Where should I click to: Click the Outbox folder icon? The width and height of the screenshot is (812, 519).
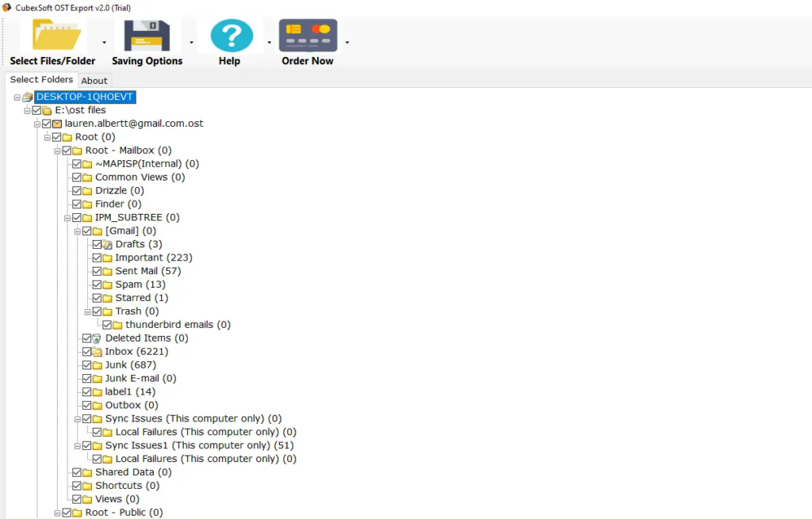(x=98, y=406)
